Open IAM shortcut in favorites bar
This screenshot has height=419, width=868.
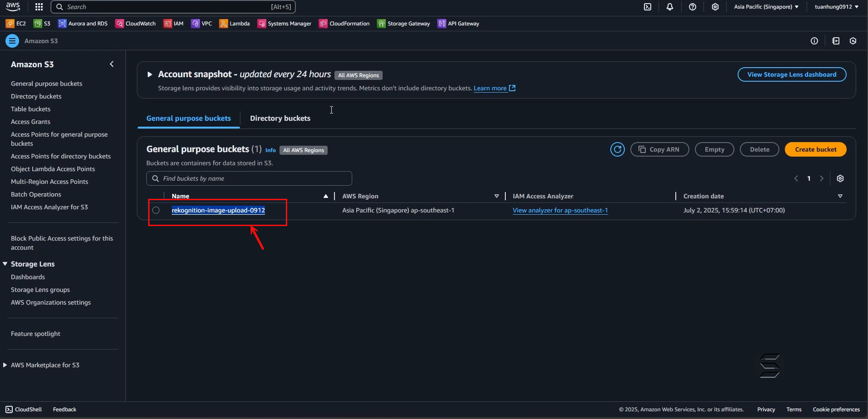[174, 24]
